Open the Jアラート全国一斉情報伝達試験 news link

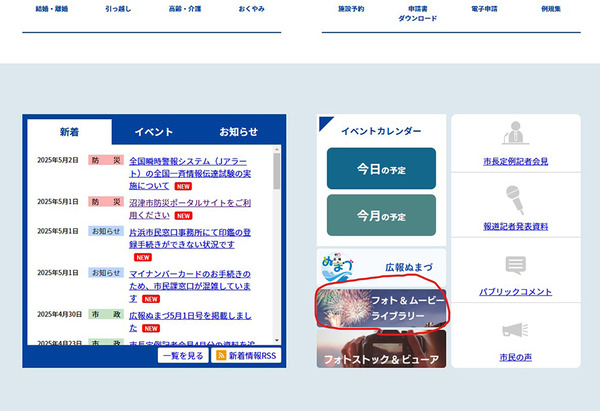click(x=190, y=173)
